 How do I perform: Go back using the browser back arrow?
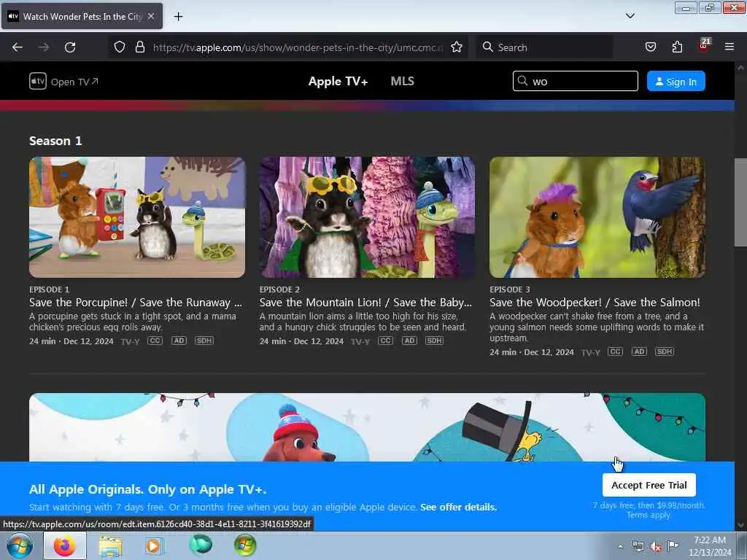[18, 47]
